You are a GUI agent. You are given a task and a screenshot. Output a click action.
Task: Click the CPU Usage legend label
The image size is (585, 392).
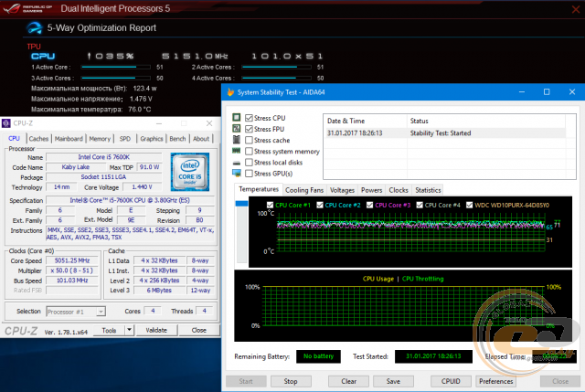click(378, 279)
